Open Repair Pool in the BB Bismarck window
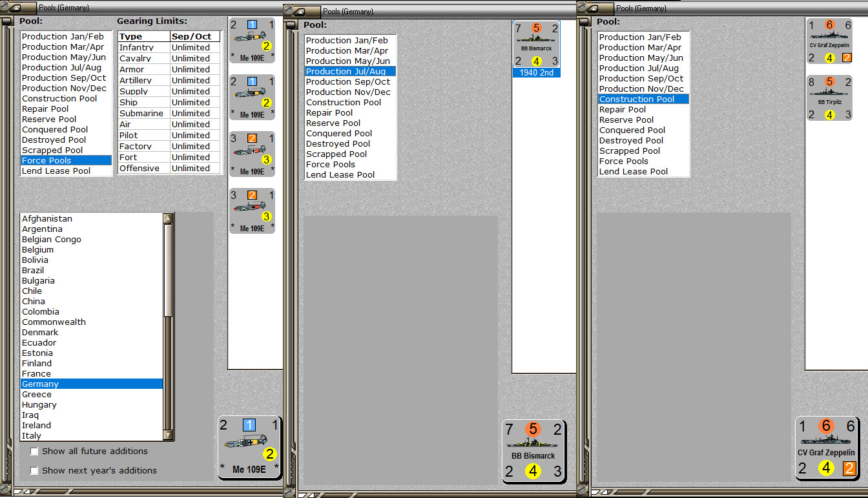This screenshot has width=868, height=498. 350,113
